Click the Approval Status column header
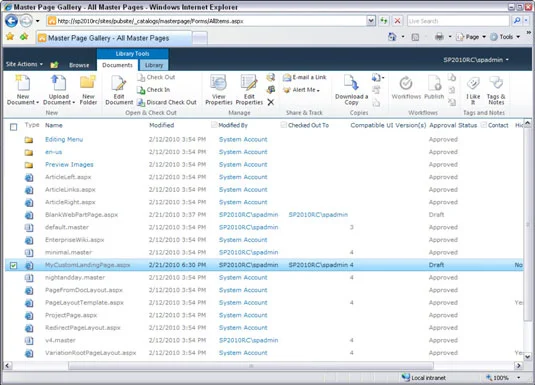The image size is (535, 385). [453, 125]
